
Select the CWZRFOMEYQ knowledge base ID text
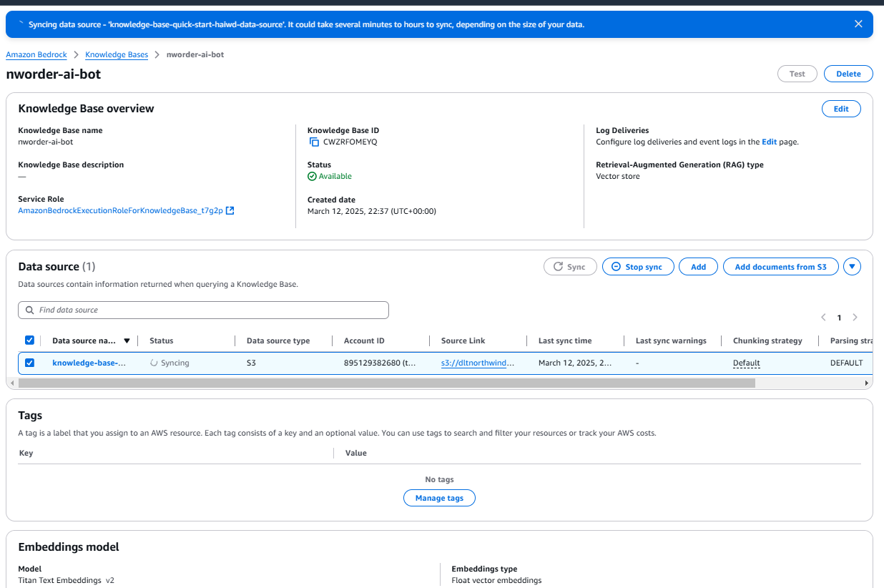[x=350, y=142]
